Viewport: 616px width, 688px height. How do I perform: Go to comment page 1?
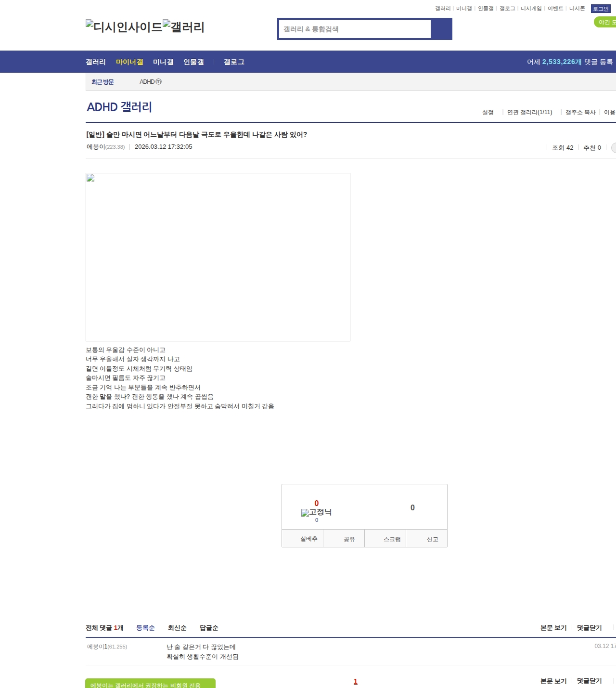click(356, 681)
